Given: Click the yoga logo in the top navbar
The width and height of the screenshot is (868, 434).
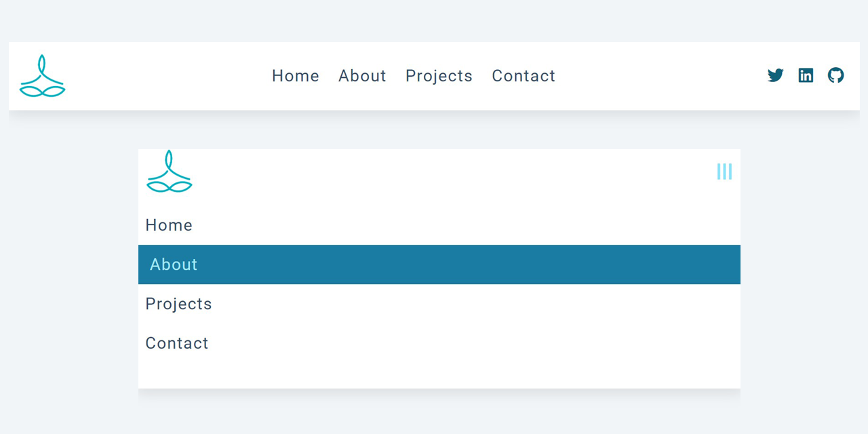Looking at the screenshot, I should pos(42,76).
